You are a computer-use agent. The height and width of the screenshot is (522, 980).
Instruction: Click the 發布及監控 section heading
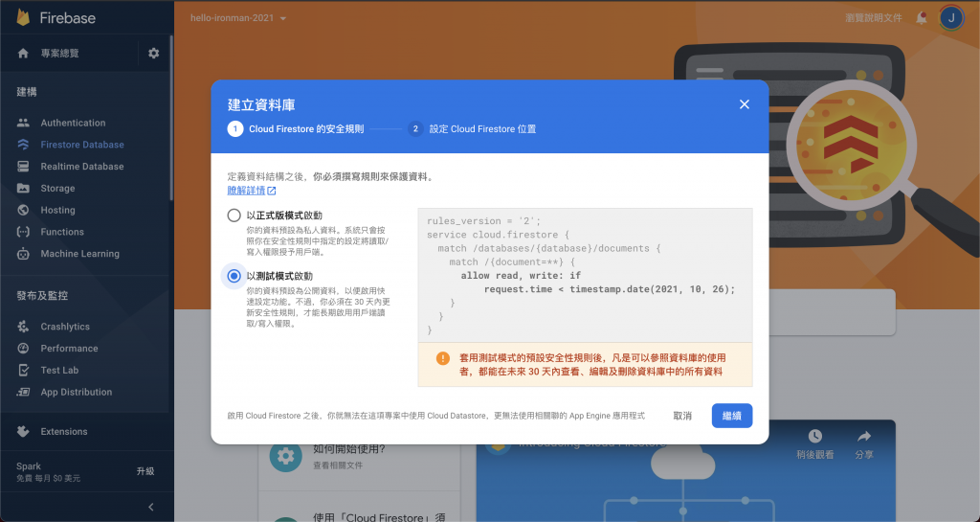pos(42,296)
